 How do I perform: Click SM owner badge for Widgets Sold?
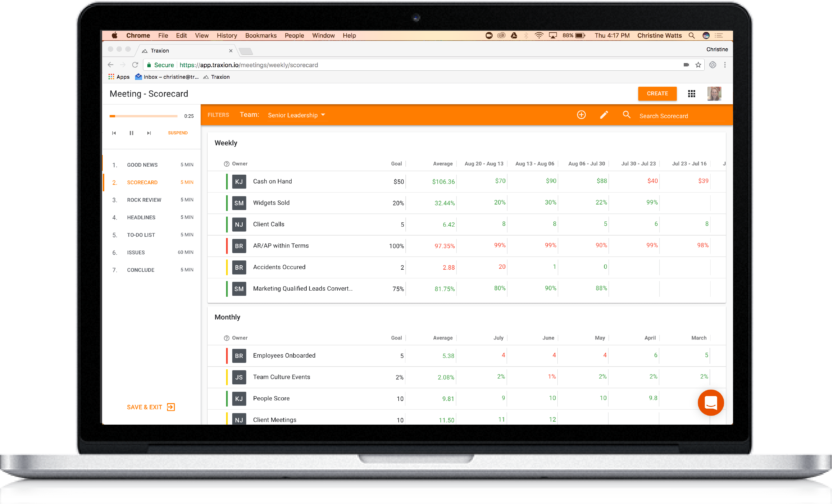click(239, 203)
